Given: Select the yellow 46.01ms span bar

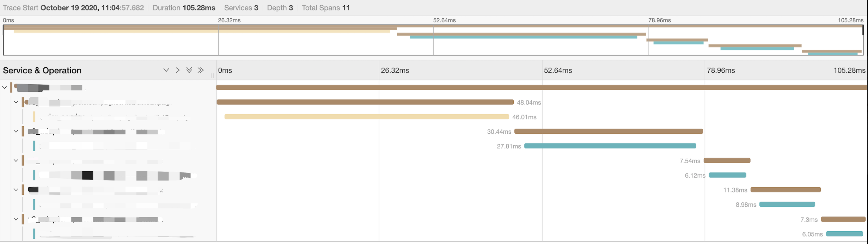Looking at the screenshot, I should [366, 117].
